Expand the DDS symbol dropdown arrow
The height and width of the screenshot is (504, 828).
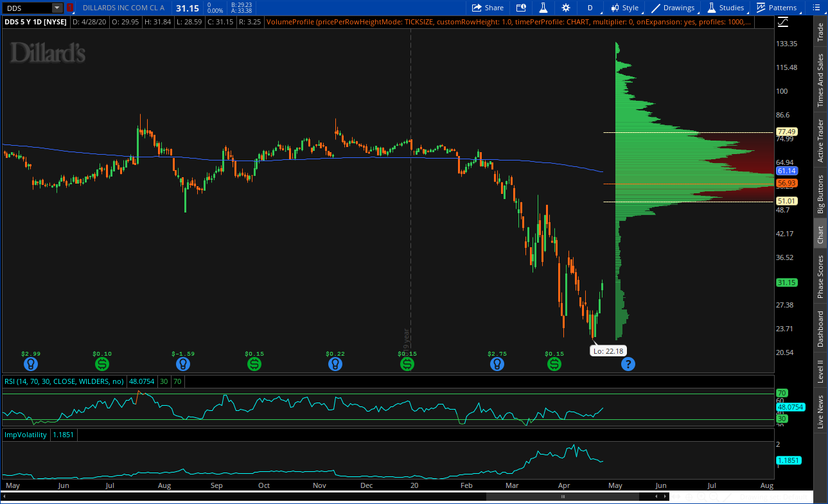tap(57, 8)
